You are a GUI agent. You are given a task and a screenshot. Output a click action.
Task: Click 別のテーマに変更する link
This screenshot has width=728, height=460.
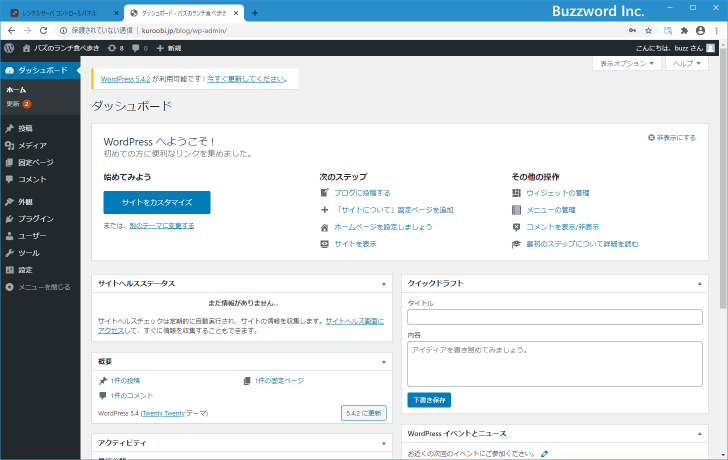[x=162, y=226]
